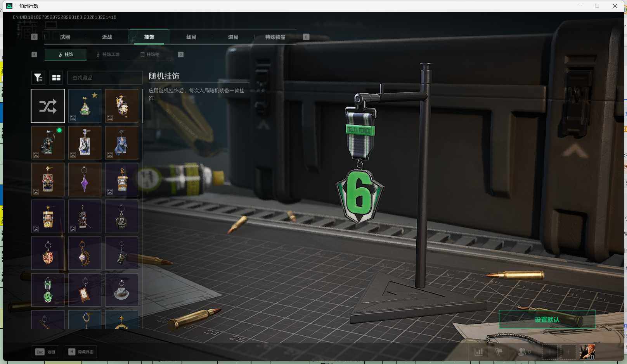Click the Q previous category key hint
The height and width of the screenshot is (364, 627).
34,37
